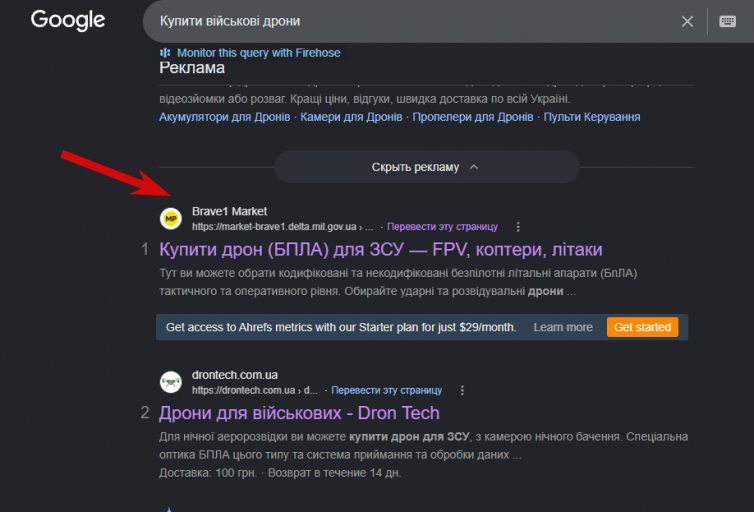Clear the search query with X
754x512 pixels.
coord(687,21)
